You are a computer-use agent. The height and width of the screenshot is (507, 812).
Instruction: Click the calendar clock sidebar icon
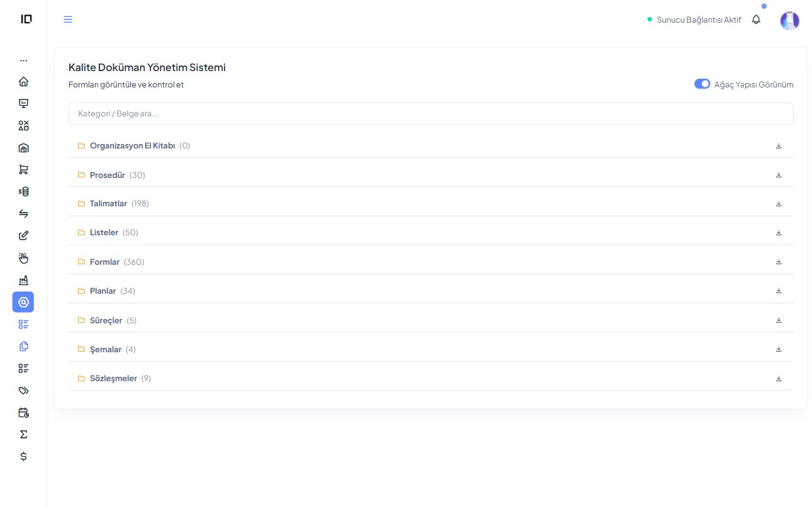[23, 413]
